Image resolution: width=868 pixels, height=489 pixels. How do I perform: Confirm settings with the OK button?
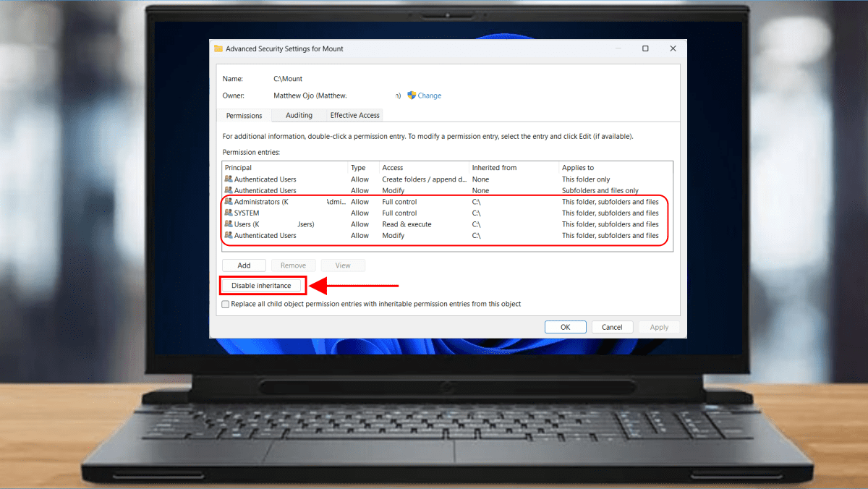tap(565, 326)
